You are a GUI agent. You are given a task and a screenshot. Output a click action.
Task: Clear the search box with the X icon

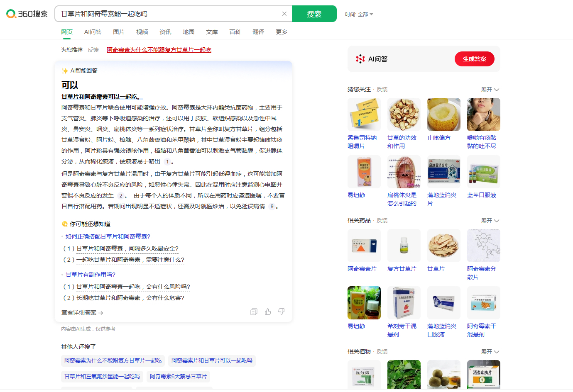click(284, 14)
